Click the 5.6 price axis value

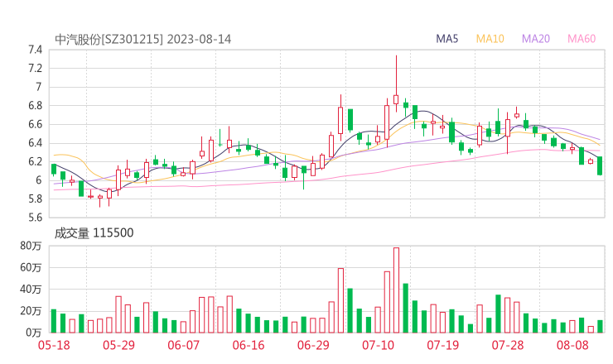(35, 217)
